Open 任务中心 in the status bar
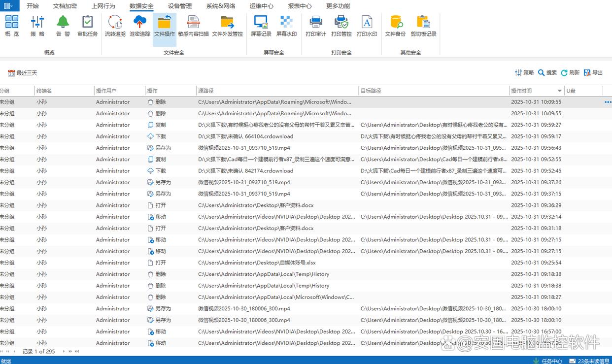 (547, 361)
